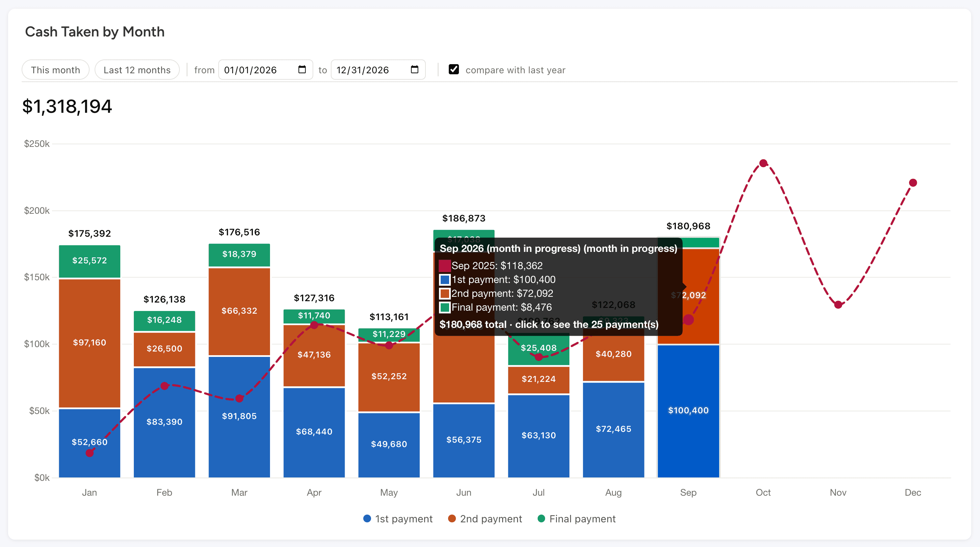Click the Cash Taken by Month heading

[x=95, y=32]
